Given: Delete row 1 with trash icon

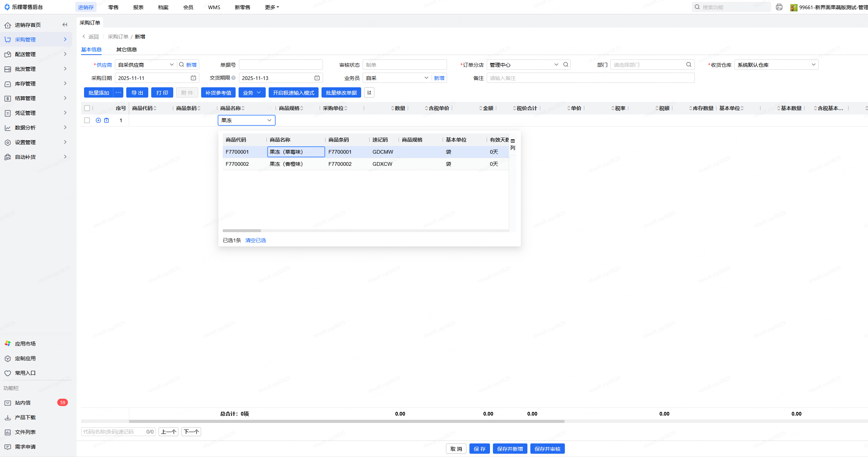Looking at the screenshot, I should pos(106,120).
